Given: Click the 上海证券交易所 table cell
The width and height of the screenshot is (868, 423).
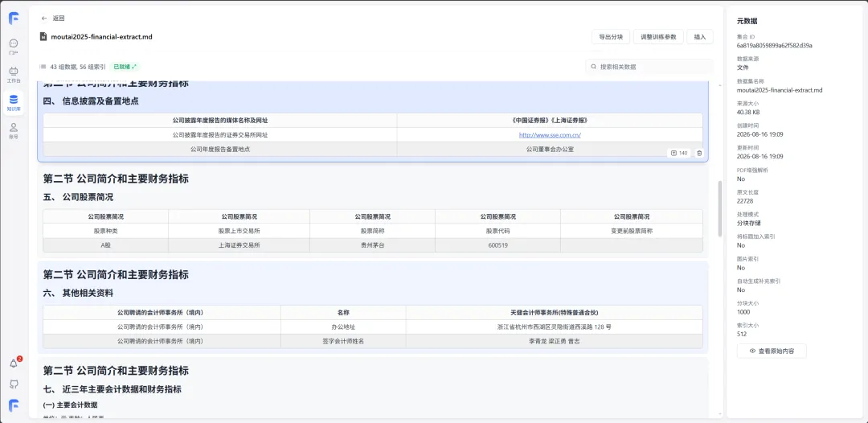Looking at the screenshot, I should (x=240, y=245).
